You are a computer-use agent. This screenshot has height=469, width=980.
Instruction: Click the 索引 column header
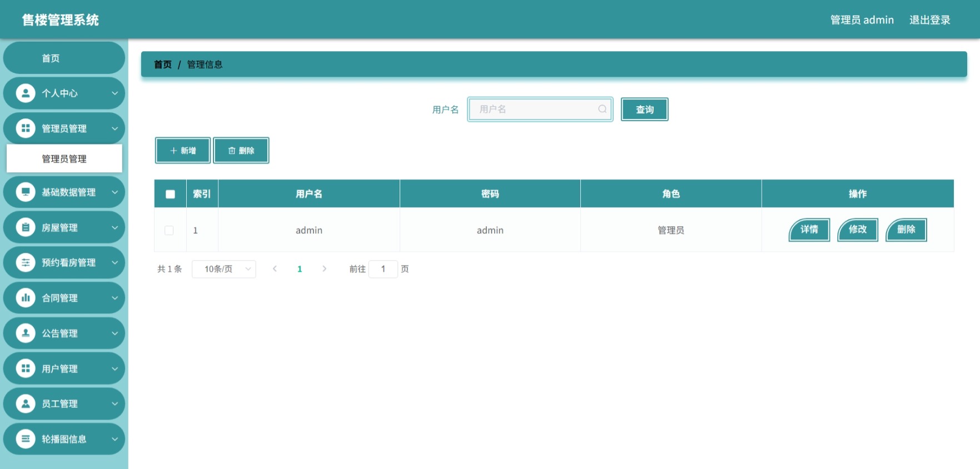point(202,194)
